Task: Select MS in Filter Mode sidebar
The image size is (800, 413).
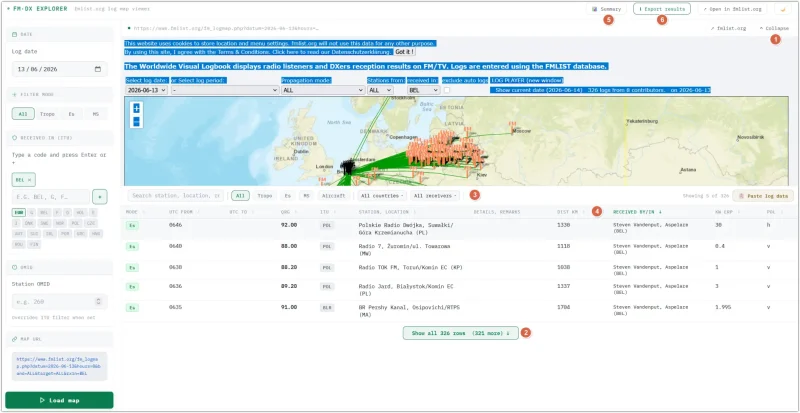Action: coord(95,114)
